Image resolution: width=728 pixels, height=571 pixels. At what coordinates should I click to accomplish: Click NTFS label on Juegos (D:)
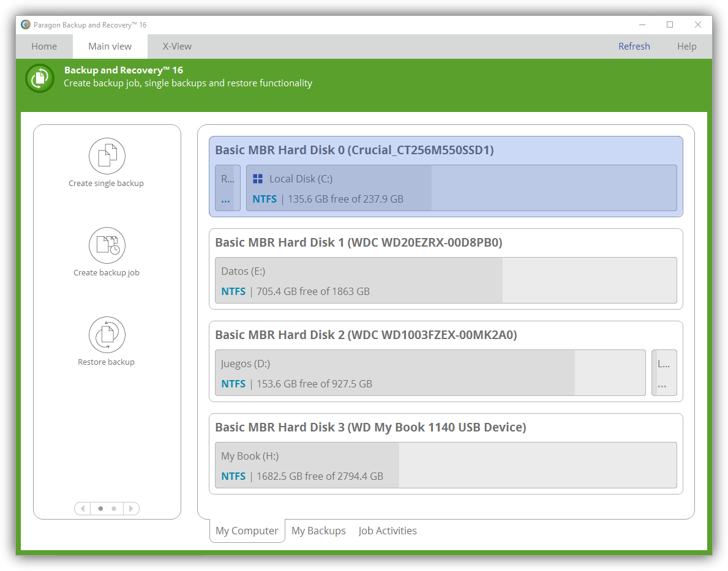click(x=233, y=384)
